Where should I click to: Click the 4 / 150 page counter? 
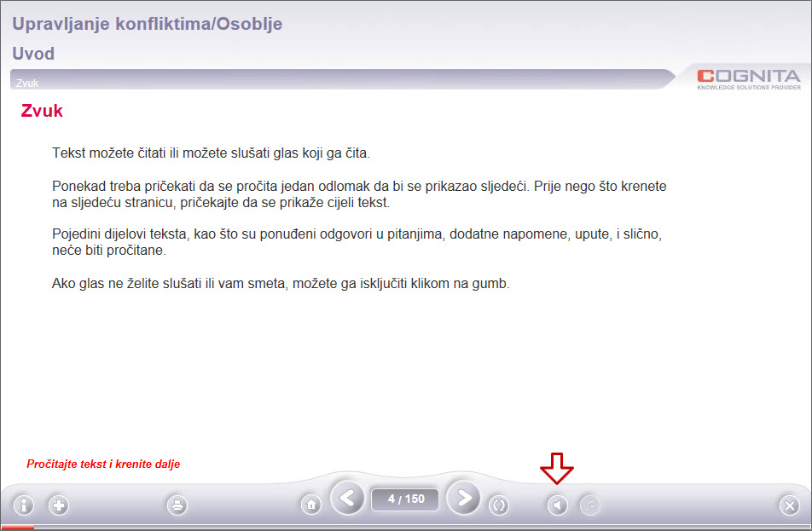click(405, 499)
